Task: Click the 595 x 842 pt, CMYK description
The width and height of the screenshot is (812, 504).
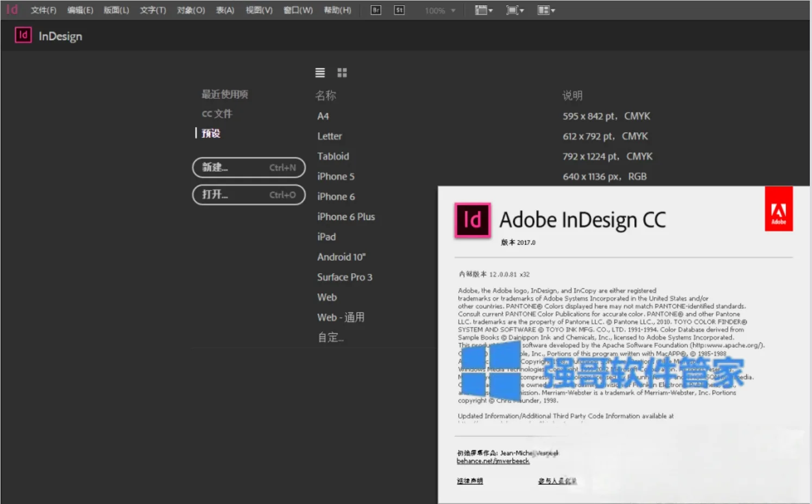Action: 606,116
